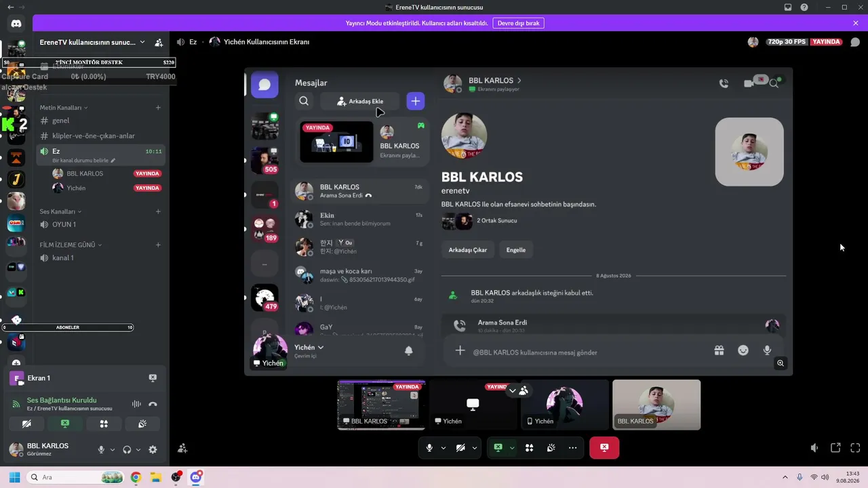Pop out the call into a separate window
The width and height of the screenshot is (868, 488).
(x=835, y=448)
